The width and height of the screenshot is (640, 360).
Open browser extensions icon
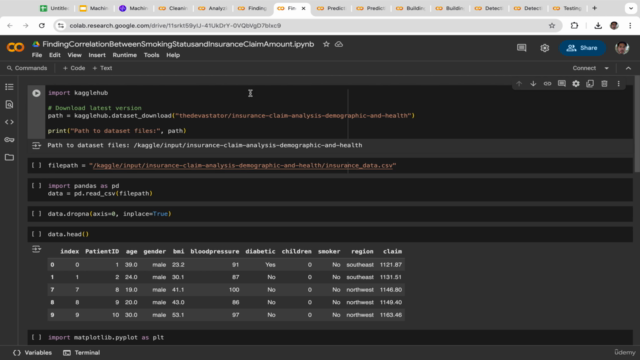coord(574,25)
